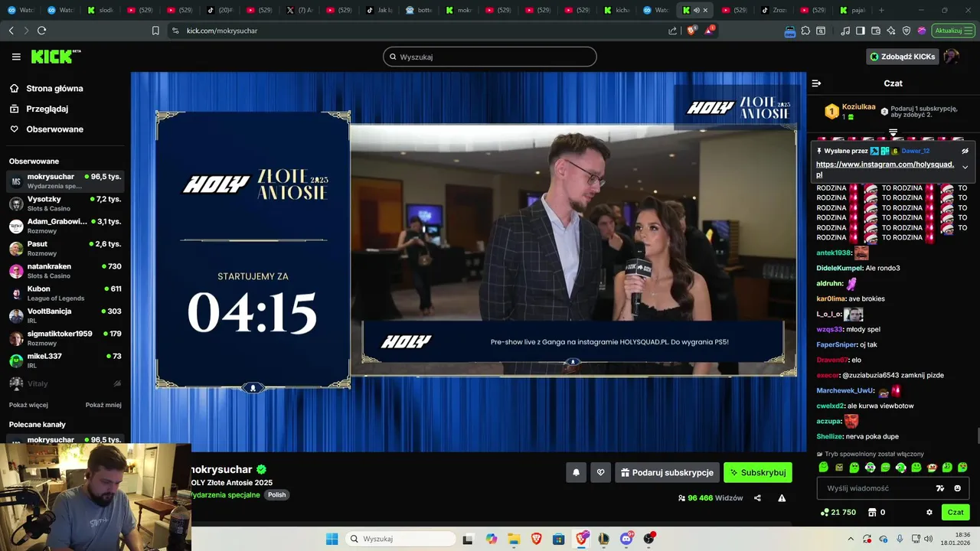The width and height of the screenshot is (980, 551).
Task: Open the Windows Start menu
Action: [332, 539]
